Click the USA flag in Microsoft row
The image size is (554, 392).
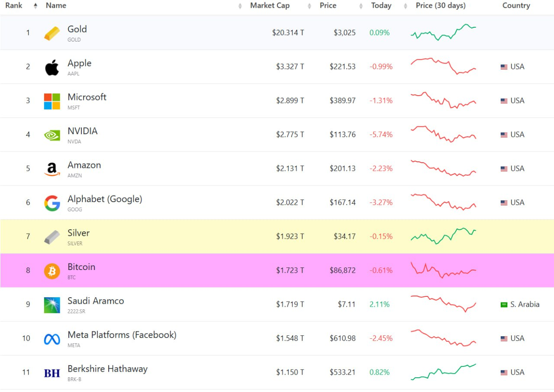[x=504, y=101]
